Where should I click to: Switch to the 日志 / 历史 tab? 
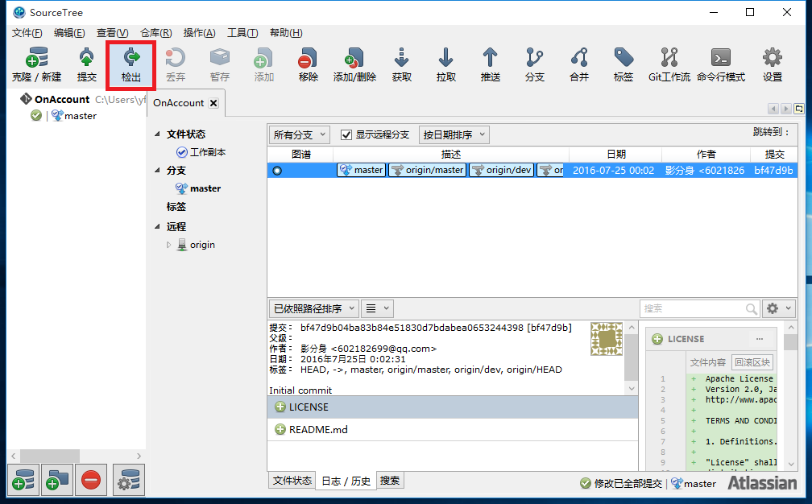(x=346, y=481)
